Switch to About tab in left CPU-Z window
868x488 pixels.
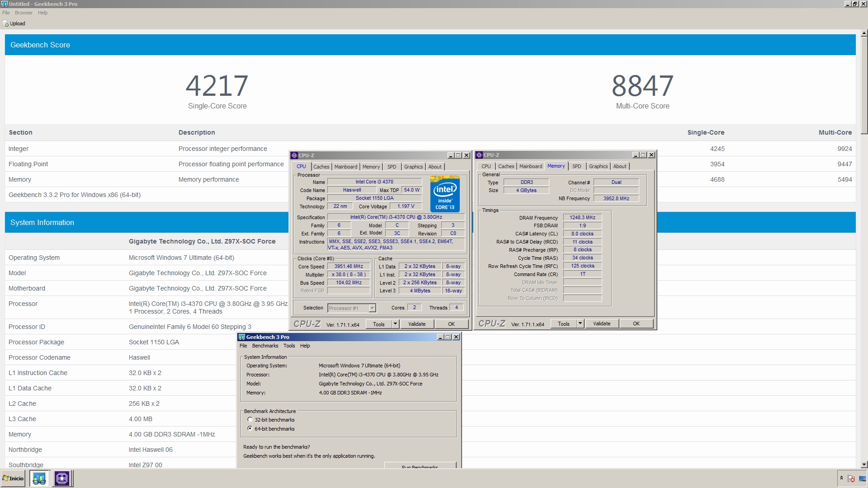[435, 167]
